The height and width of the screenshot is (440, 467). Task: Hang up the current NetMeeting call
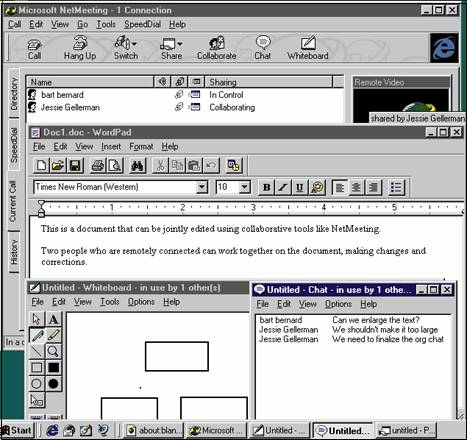(80, 48)
